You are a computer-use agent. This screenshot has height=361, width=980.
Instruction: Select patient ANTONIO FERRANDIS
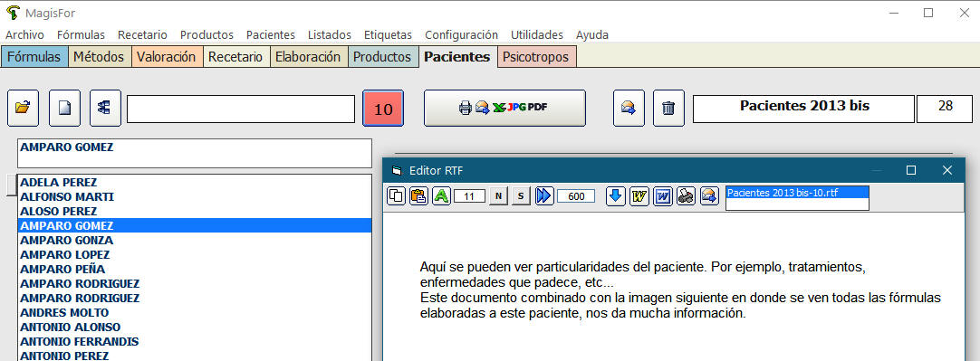(195, 341)
